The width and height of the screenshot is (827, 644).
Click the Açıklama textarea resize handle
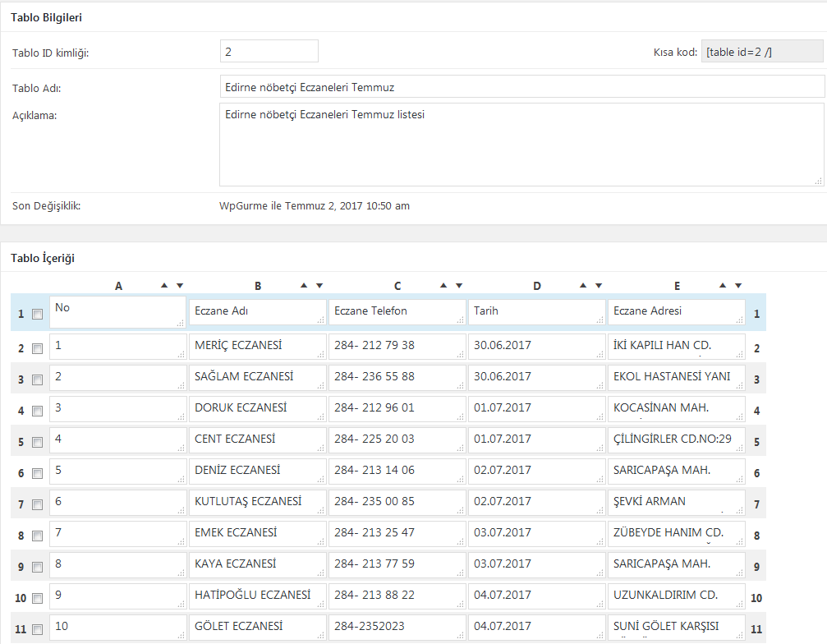[x=819, y=181]
